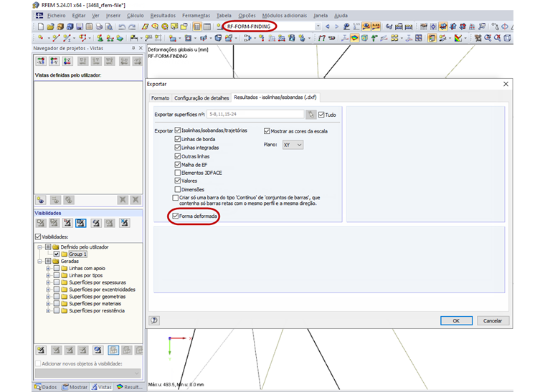
Task: Check the Superfícies por resistência box
Action: pyautogui.click(x=57, y=311)
